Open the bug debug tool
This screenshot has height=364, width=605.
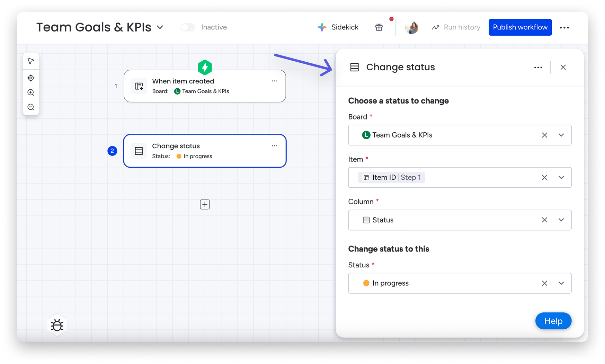pos(57,325)
